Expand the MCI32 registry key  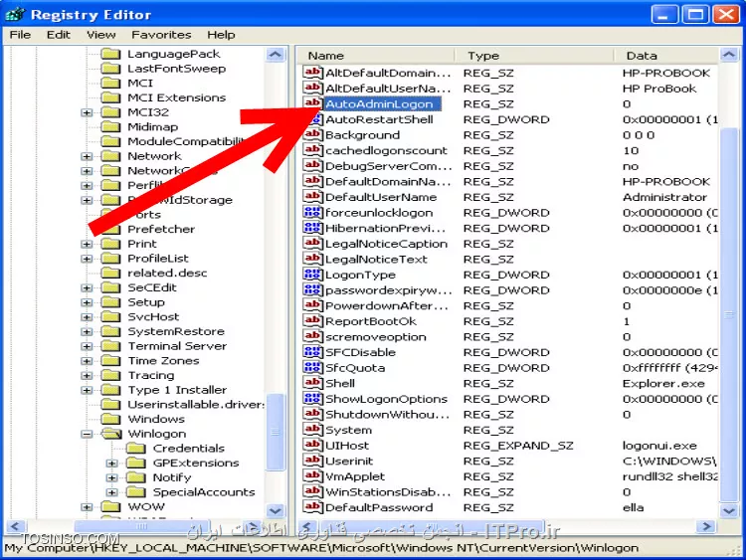(87, 112)
